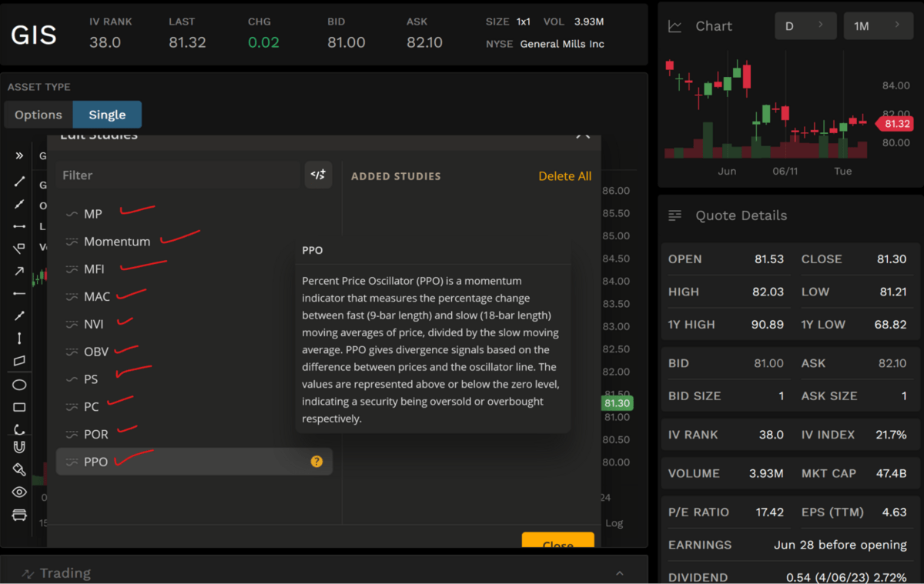Click the Momentum study icon
The width and height of the screenshot is (924, 584).
(x=72, y=242)
